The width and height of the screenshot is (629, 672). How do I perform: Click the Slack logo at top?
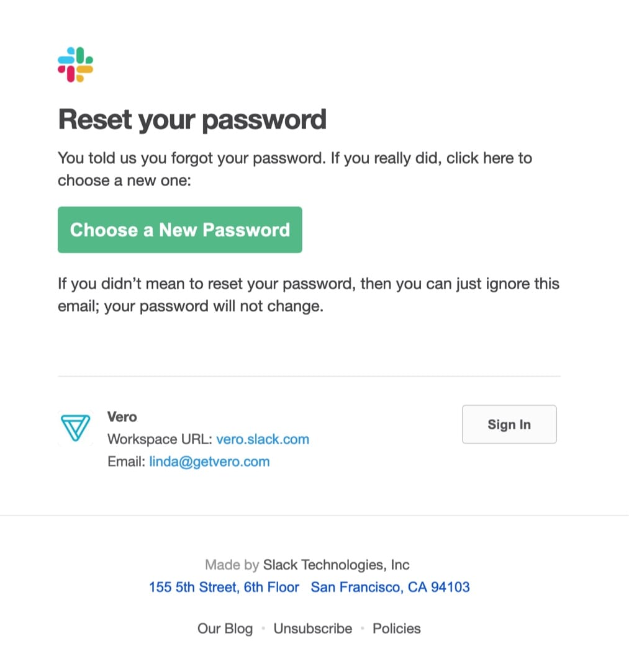pos(75,65)
